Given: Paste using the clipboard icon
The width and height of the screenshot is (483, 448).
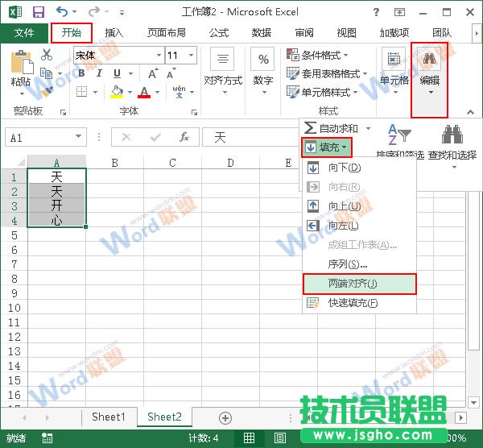Looking at the screenshot, I should (x=21, y=61).
